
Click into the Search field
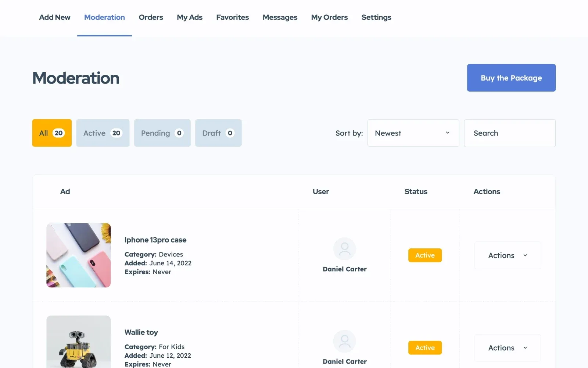click(509, 133)
